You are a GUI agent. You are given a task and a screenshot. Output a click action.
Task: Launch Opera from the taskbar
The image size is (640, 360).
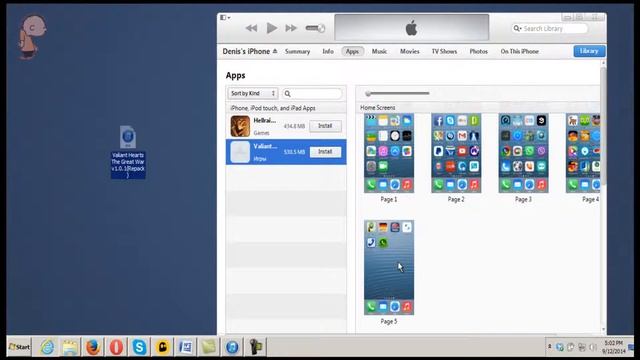116,347
